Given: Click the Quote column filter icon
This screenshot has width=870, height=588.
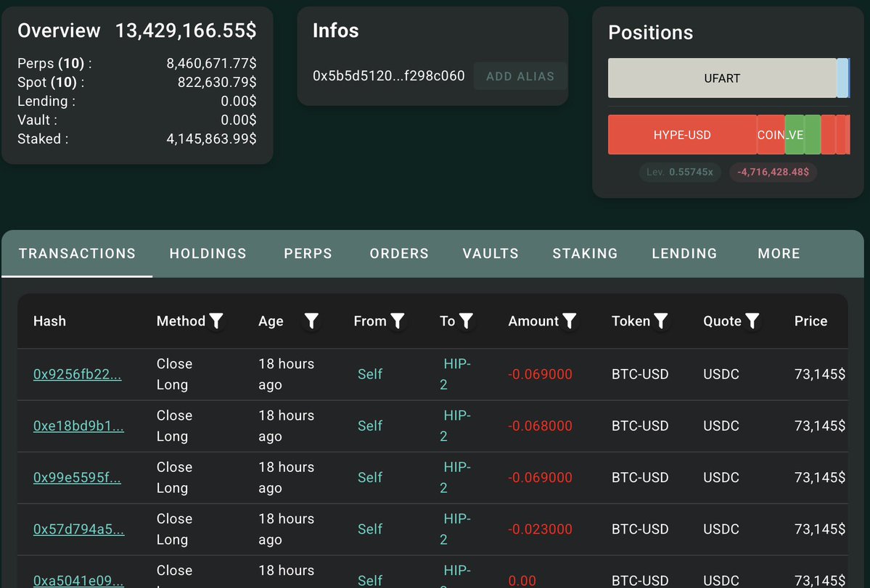Looking at the screenshot, I should click(752, 321).
